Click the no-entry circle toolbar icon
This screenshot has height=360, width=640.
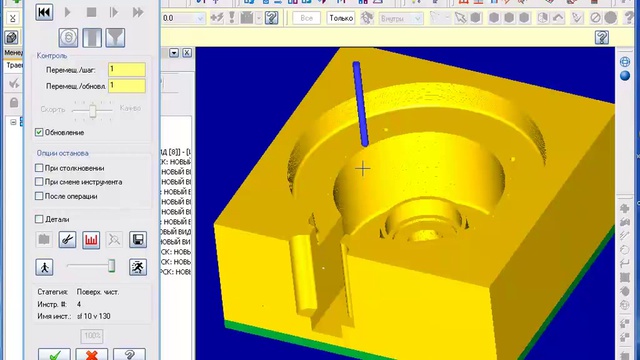click(596, 18)
